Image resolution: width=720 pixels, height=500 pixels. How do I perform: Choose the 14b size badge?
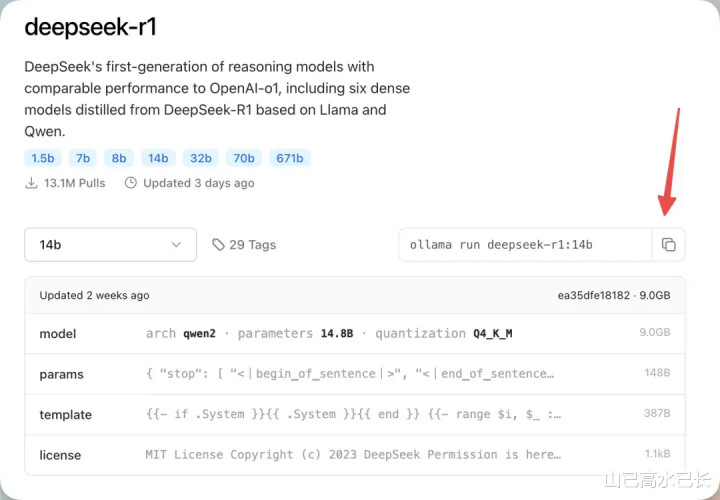pos(158,158)
